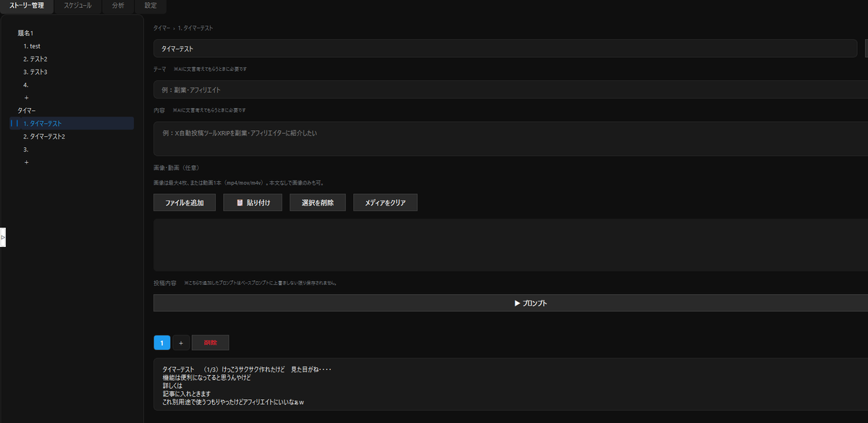Add a new story under 題名1 with plus

27,98
